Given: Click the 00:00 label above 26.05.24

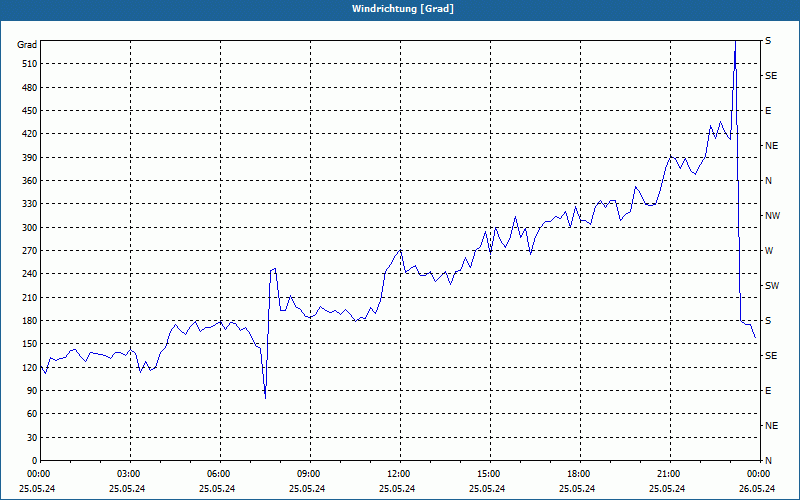Looking at the screenshot, I should [759, 474].
